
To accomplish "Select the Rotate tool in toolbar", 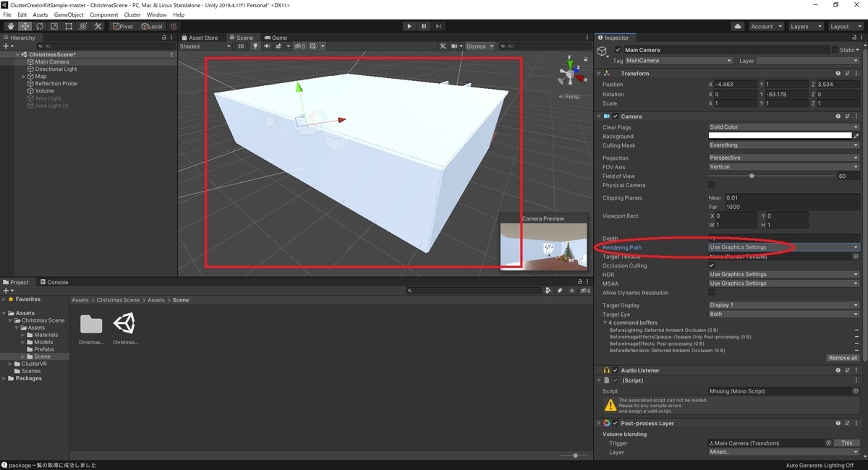I will point(39,26).
